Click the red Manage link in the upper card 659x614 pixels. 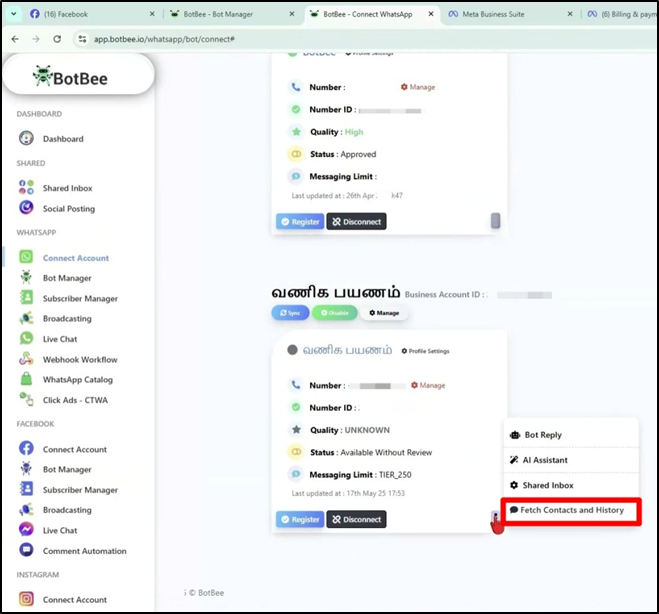click(417, 87)
